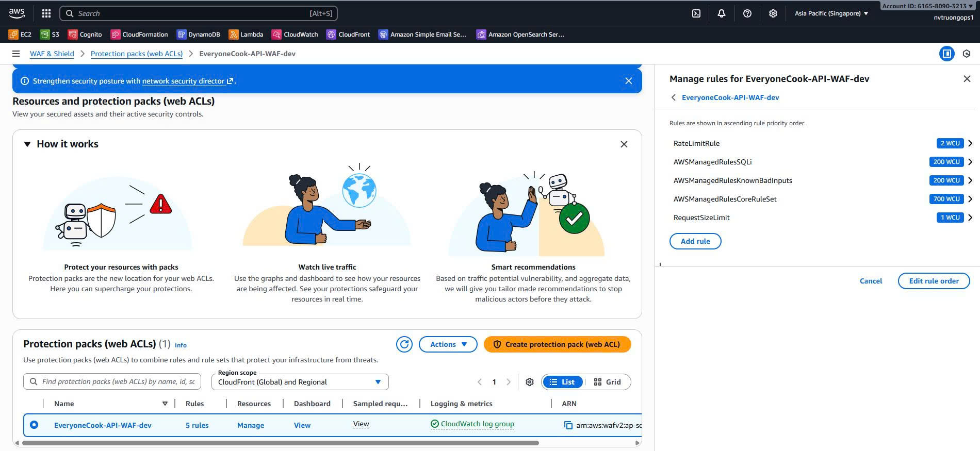980x451 pixels.
Task: Open CloudFormation favorites shortcut
Action: click(x=139, y=35)
